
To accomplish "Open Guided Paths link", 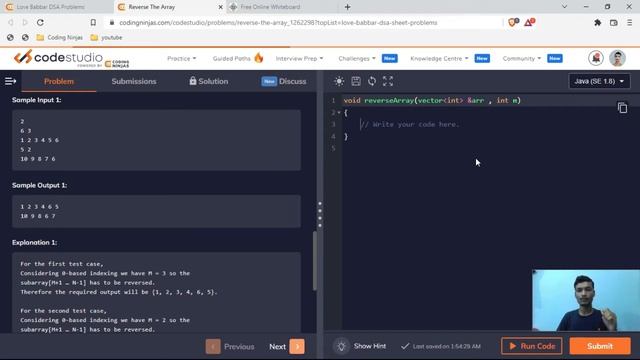I will (x=231, y=58).
